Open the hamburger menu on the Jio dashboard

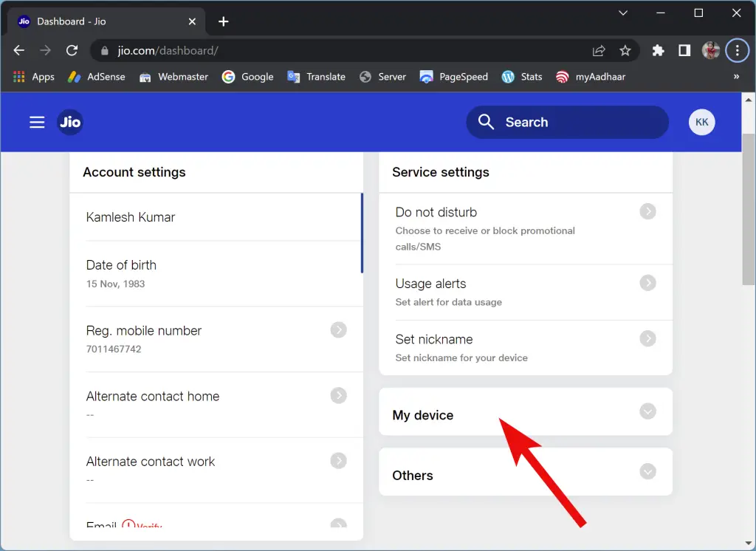[x=37, y=122]
